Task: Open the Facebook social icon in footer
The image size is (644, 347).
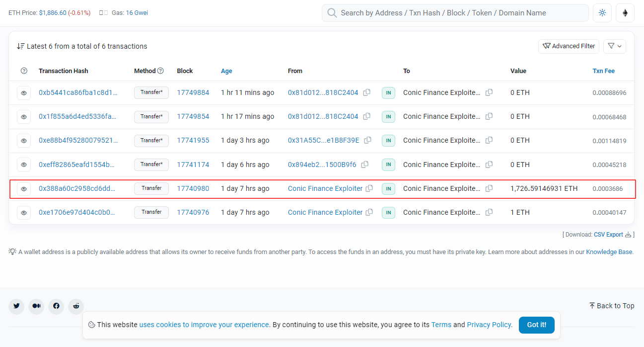Action: [56, 306]
